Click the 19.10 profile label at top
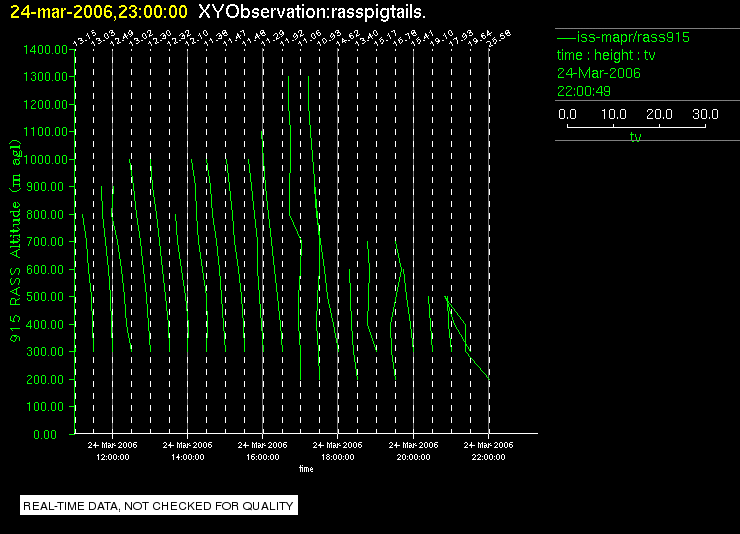The width and height of the screenshot is (740, 534). click(x=442, y=38)
